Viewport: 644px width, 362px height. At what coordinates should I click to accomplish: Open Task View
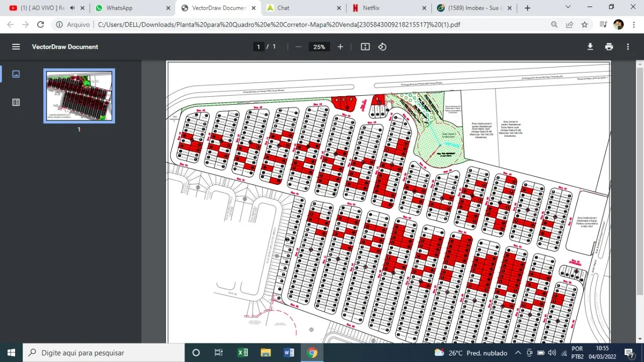tap(218, 352)
